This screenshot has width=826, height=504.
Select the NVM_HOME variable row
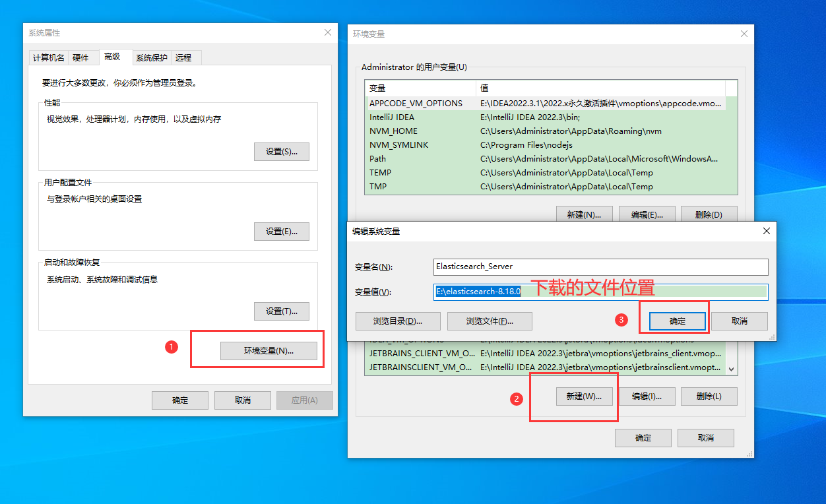(x=545, y=131)
